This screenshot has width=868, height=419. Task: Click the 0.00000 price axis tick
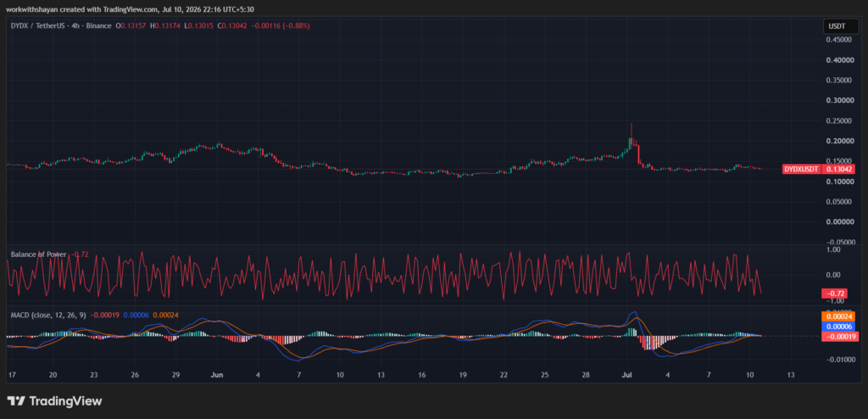pos(839,221)
